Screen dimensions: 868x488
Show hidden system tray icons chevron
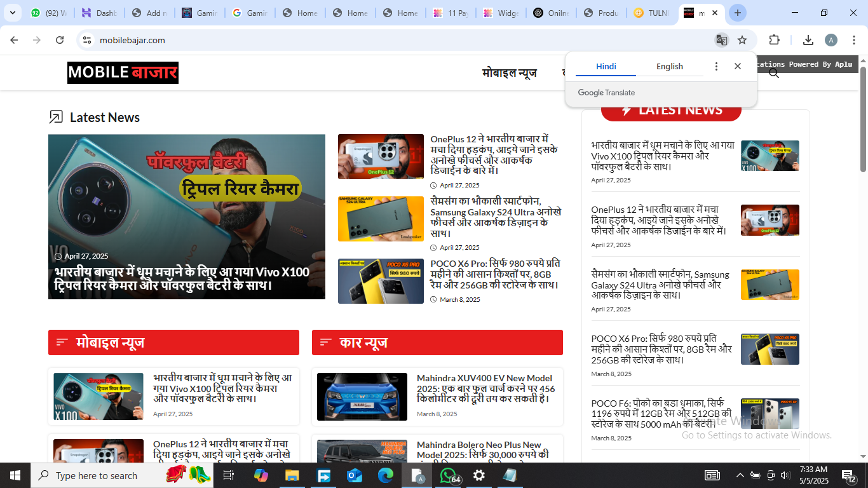pyautogui.click(x=740, y=475)
